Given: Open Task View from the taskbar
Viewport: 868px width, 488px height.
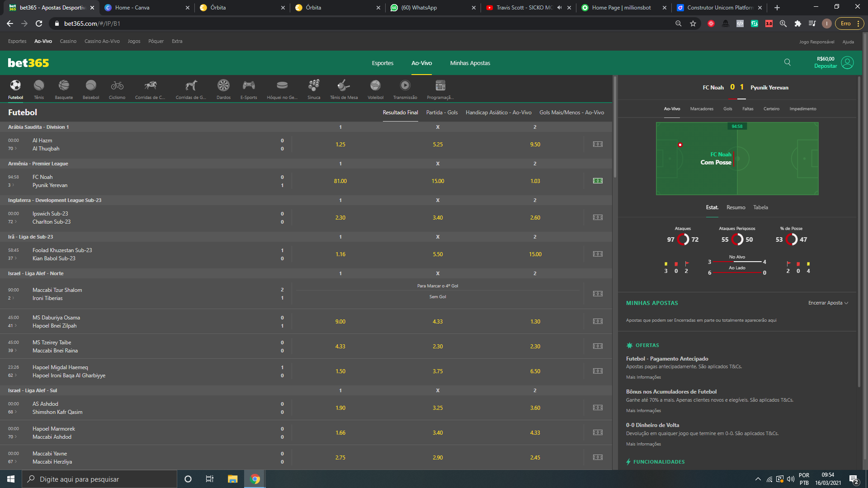Looking at the screenshot, I should (209, 479).
